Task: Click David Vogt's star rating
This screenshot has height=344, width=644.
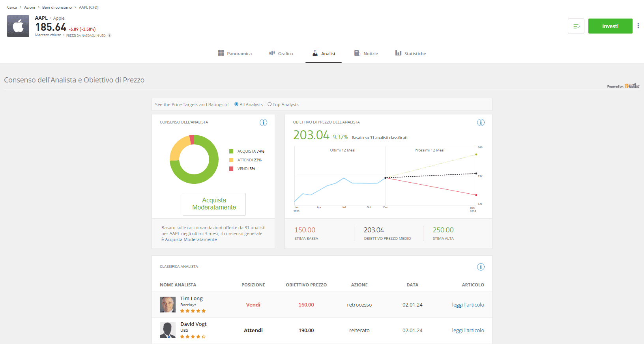Action: point(193,337)
